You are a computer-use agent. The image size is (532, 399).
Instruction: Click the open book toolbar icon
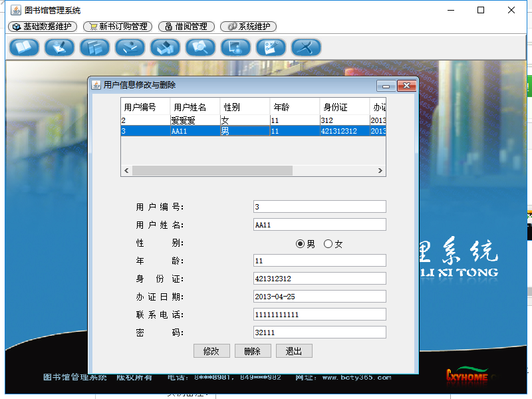tap(24, 47)
